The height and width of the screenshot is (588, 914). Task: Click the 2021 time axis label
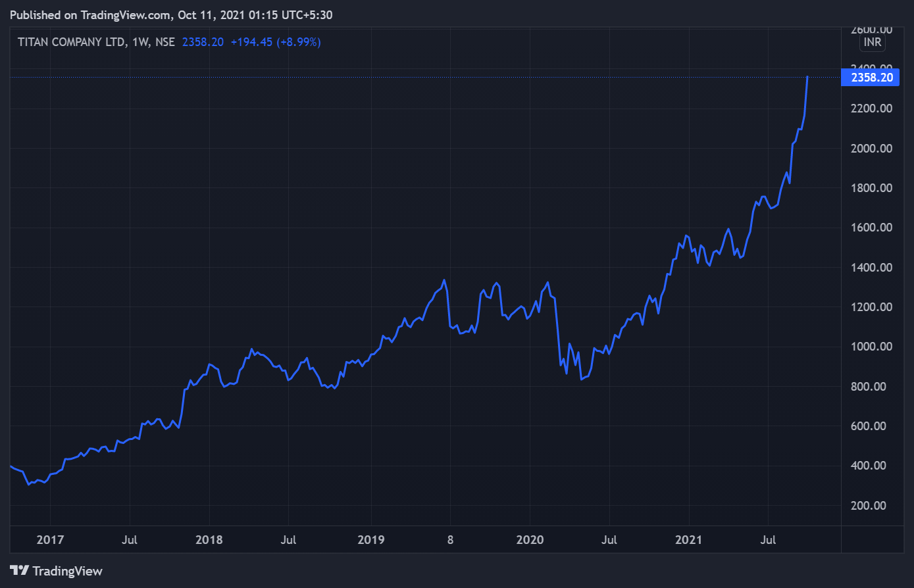pos(689,540)
